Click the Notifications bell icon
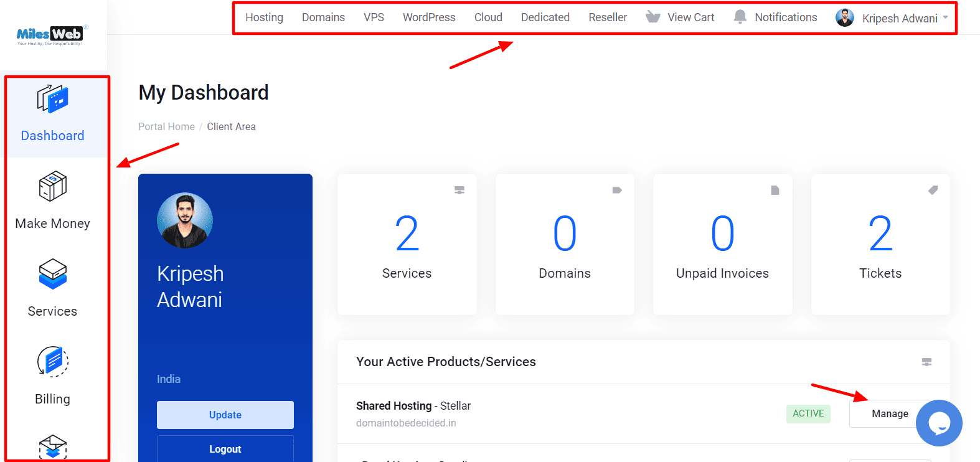Viewport: 980px width, 462px height. pos(740,17)
